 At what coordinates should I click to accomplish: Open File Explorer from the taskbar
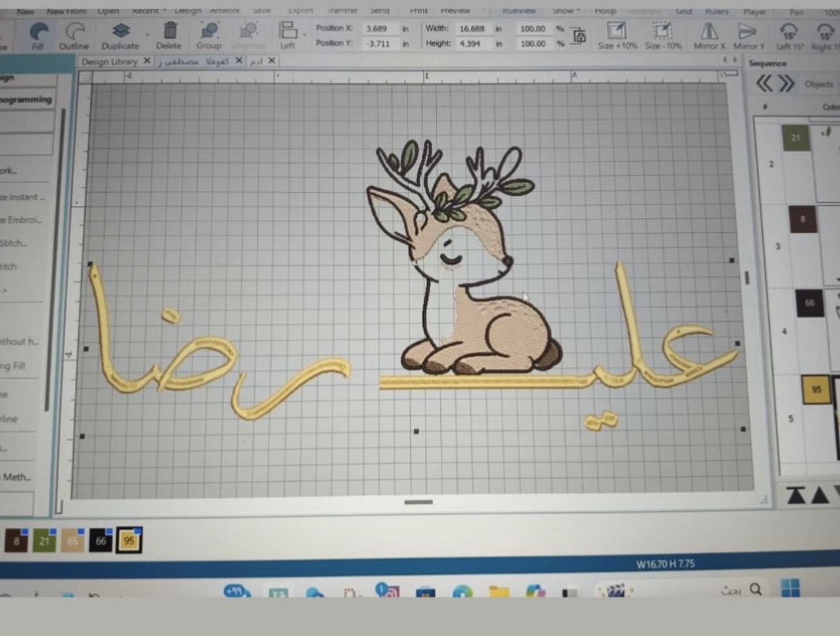pos(499,592)
